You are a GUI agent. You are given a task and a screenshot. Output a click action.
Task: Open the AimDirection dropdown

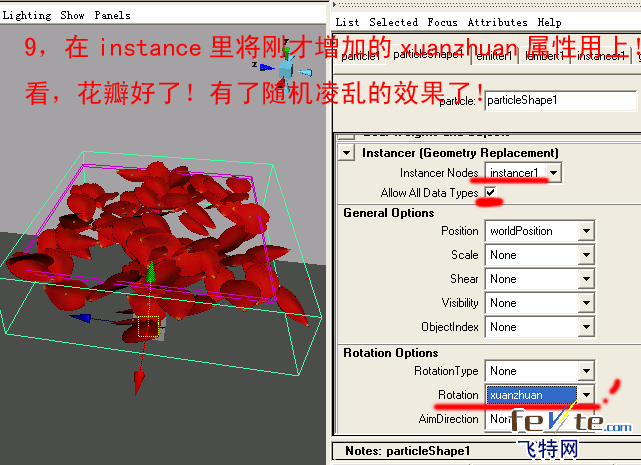pyautogui.click(x=540, y=419)
